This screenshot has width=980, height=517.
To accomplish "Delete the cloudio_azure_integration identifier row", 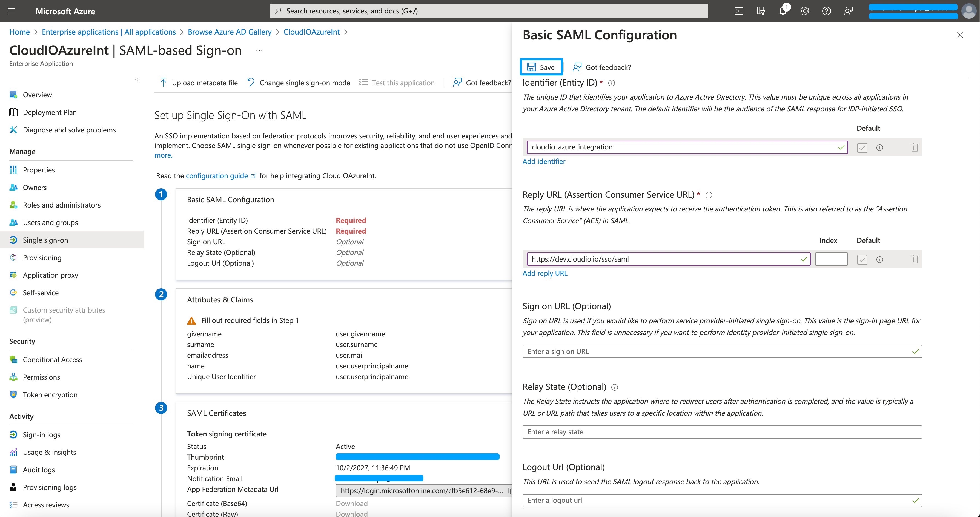I will [915, 147].
